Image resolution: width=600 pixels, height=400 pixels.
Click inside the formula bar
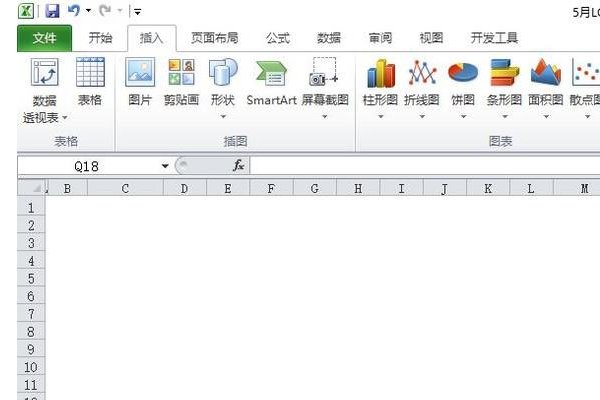[425, 166]
